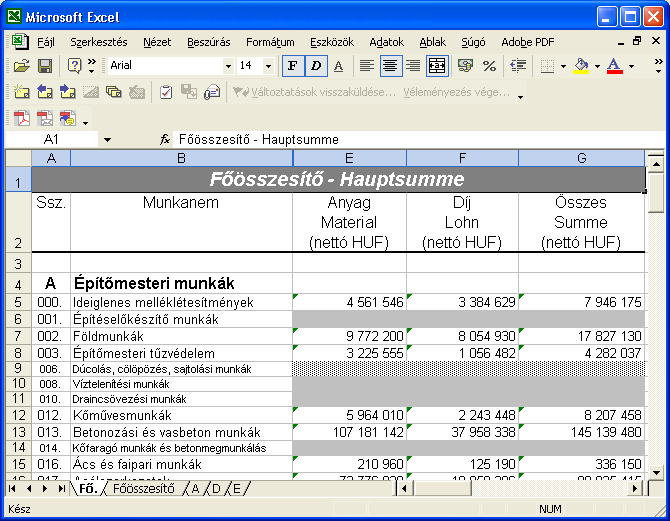
Task: Open the font size 14 dropdown
Action: point(268,66)
